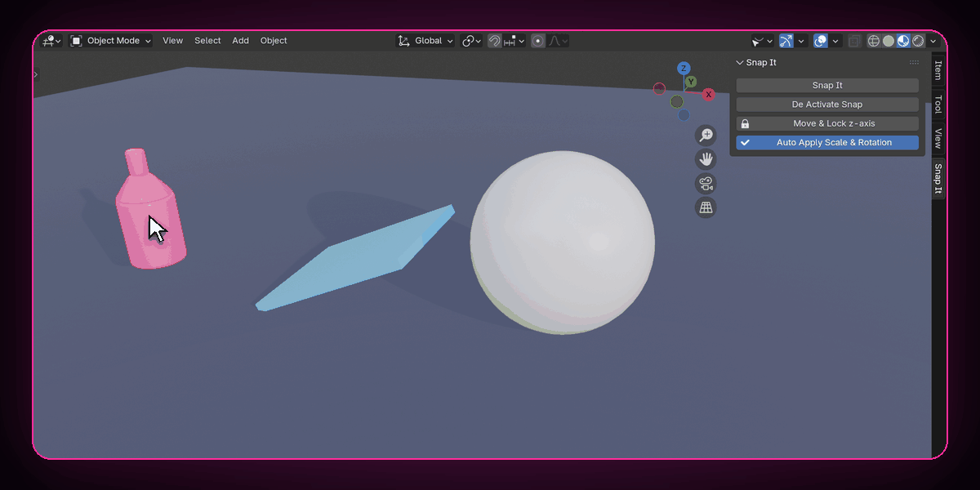Click the negative Z axis gizmo circle
This screenshot has width=980, height=490.
[684, 114]
